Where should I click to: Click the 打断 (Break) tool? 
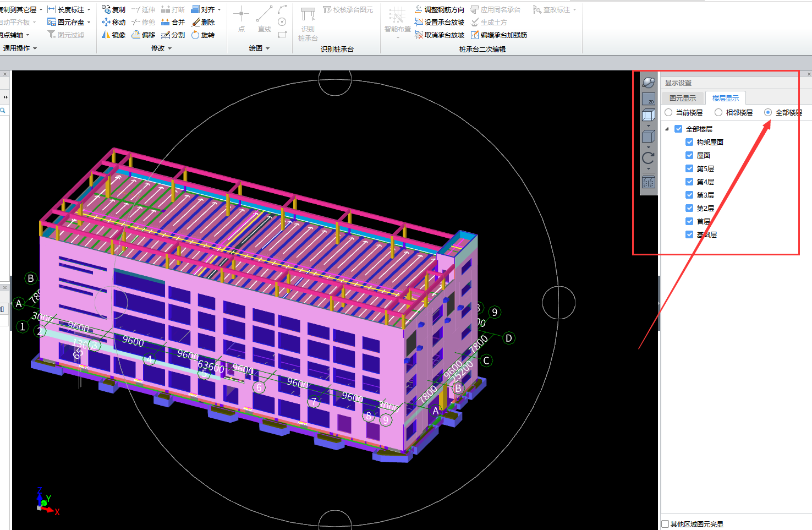173,9
